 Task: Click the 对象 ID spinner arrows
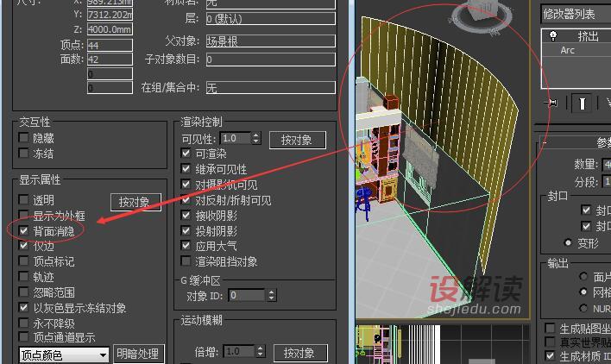272,295
